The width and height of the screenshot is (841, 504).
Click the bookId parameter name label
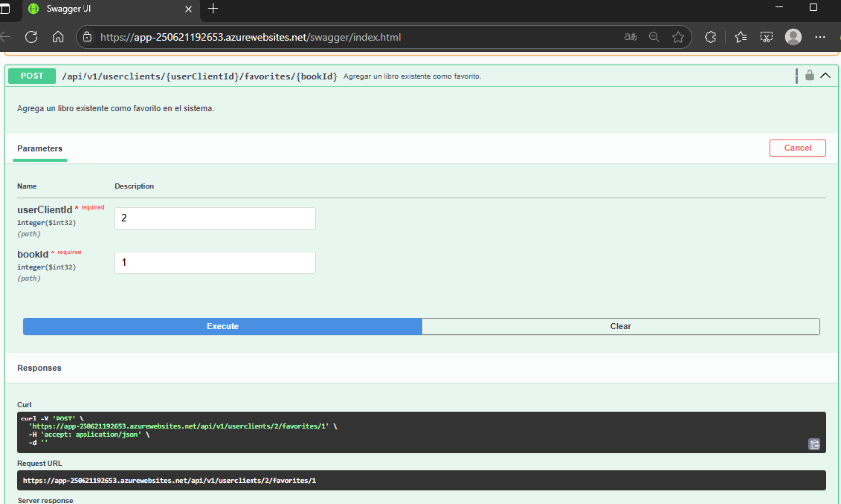(x=33, y=254)
